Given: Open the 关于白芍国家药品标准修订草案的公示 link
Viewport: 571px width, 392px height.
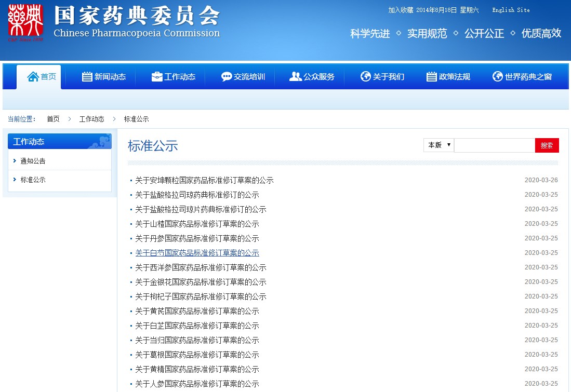Looking at the screenshot, I should pos(197,253).
